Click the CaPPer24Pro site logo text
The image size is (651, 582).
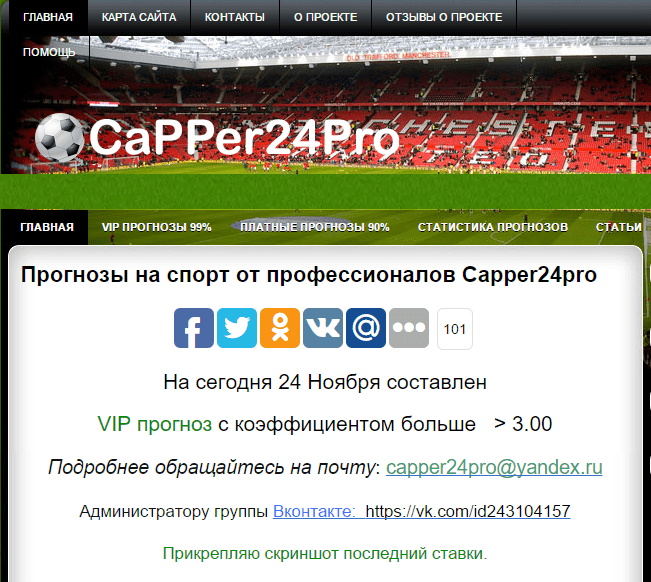244,137
